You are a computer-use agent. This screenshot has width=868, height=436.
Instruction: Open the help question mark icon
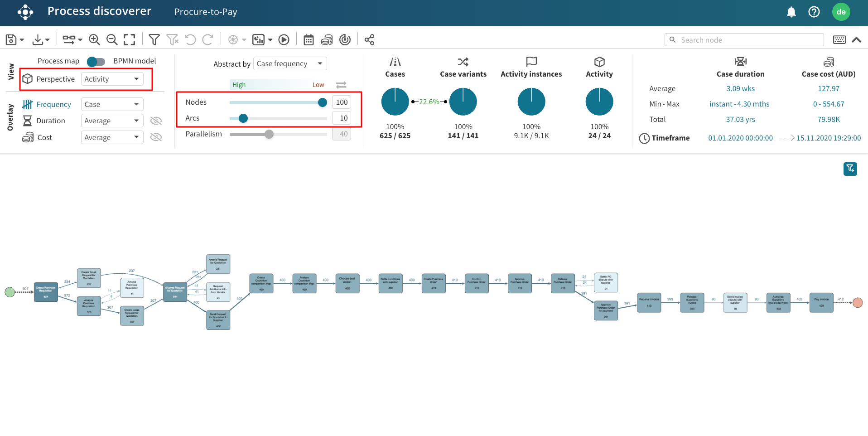pos(814,12)
